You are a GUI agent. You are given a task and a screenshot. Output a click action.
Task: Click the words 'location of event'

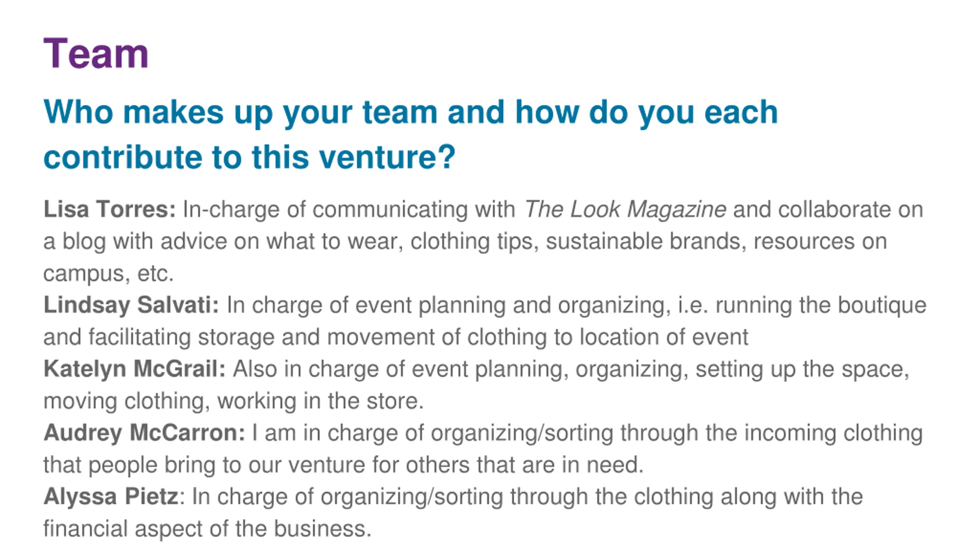[664, 337]
